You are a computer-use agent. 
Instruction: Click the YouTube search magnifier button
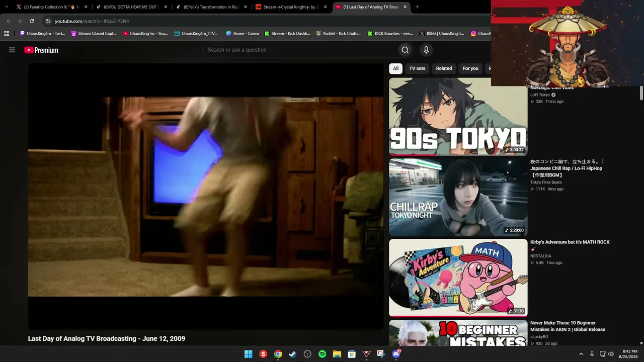[405, 50]
